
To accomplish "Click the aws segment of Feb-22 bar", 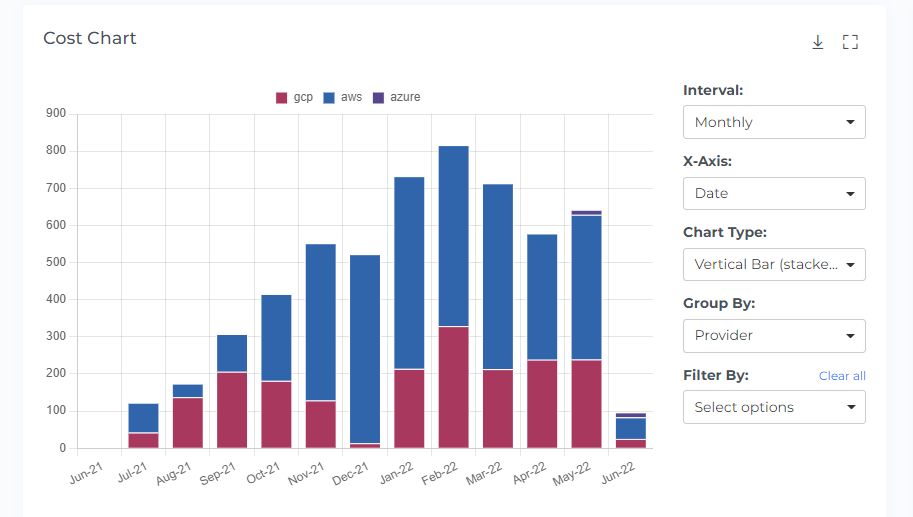I will pos(453,236).
